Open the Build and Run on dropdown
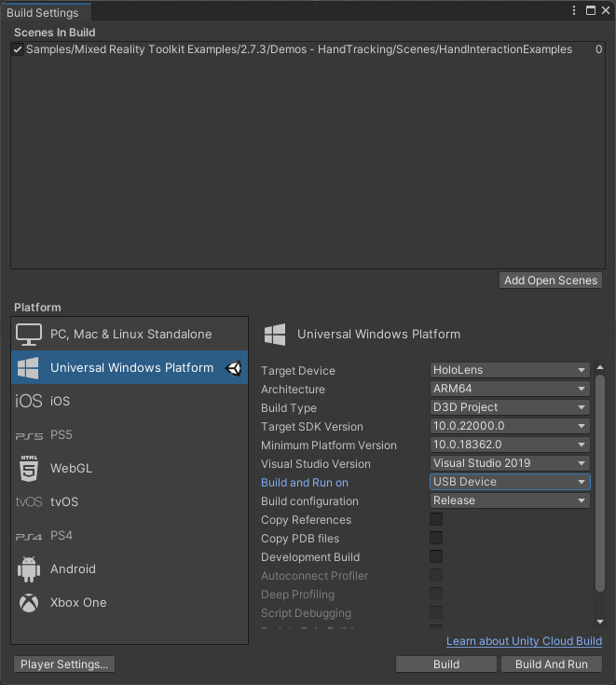Viewport: 616px width, 685px height. tap(510, 482)
